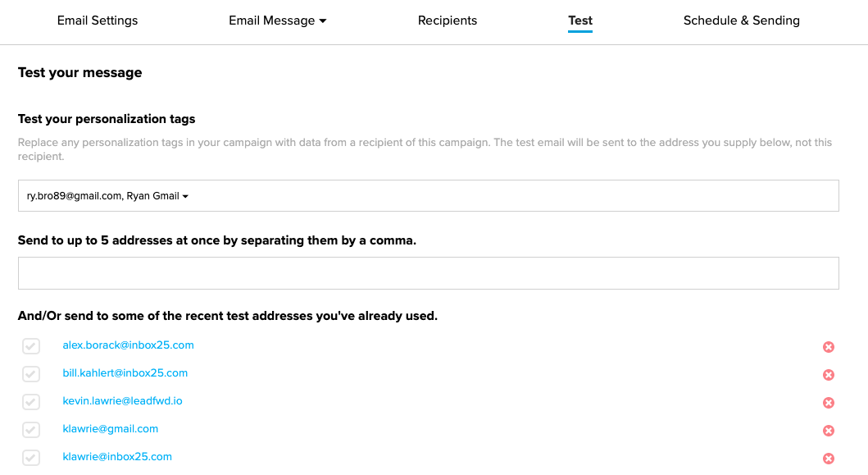Image resolution: width=868 pixels, height=475 pixels.
Task: Enable the kevin.lawrie@leadfwd.io checkbox
Action: click(x=31, y=401)
